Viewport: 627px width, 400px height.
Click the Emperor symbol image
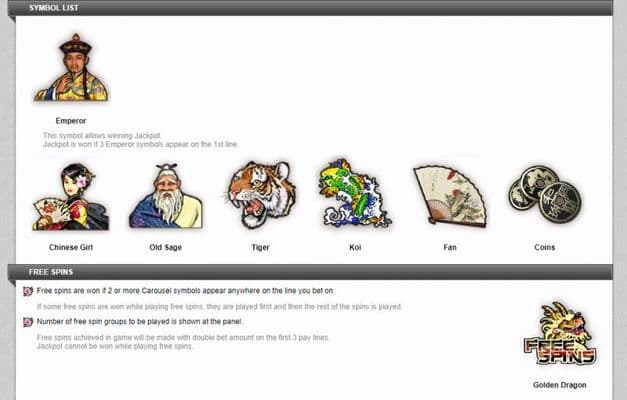71,67
